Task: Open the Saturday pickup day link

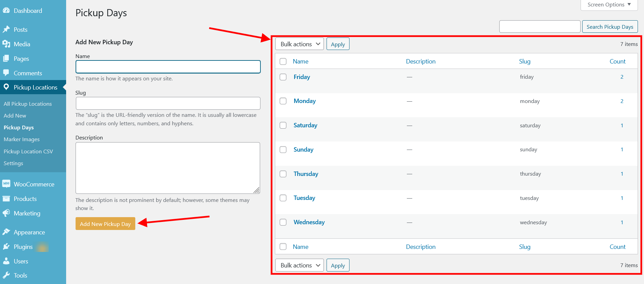Action: coord(305,125)
